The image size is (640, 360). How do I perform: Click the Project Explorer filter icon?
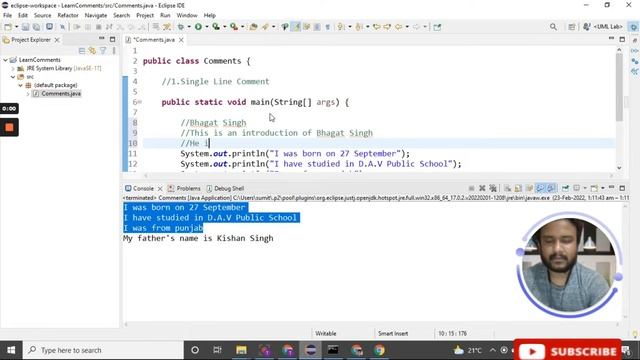[x=103, y=51]
